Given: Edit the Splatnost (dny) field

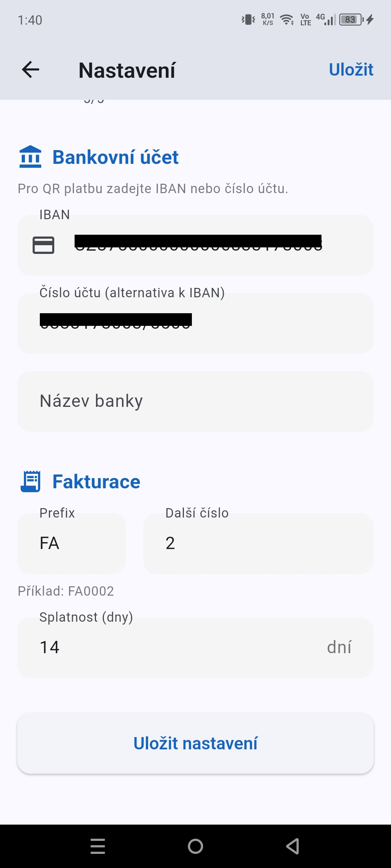Looking at the screenshot, I should tap(181, 647).
